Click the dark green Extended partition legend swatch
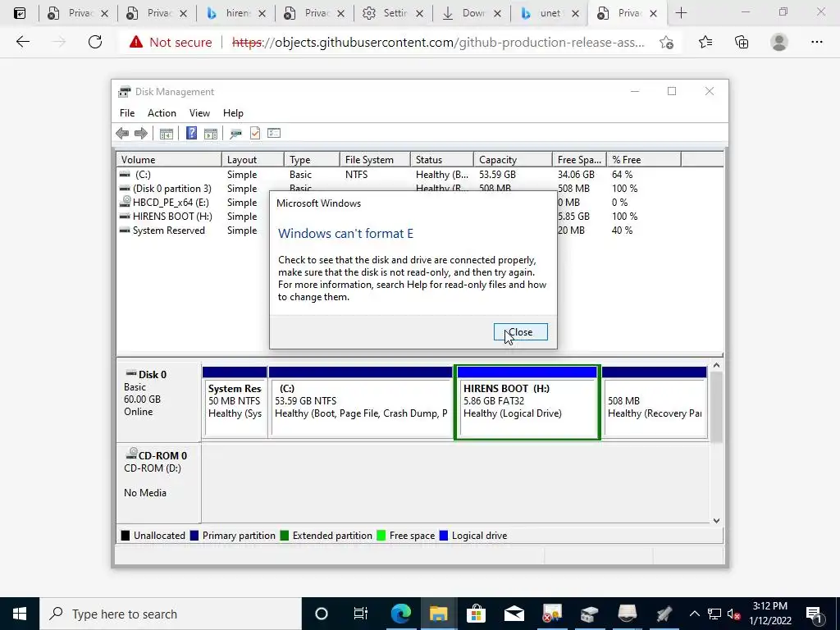The width and height of the screenshot is (840, 630). pos(285,535)
